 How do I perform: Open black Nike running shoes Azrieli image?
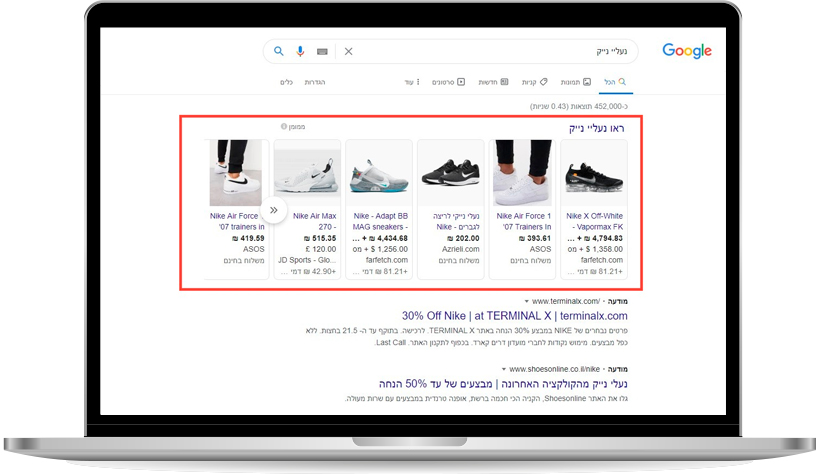451,173
